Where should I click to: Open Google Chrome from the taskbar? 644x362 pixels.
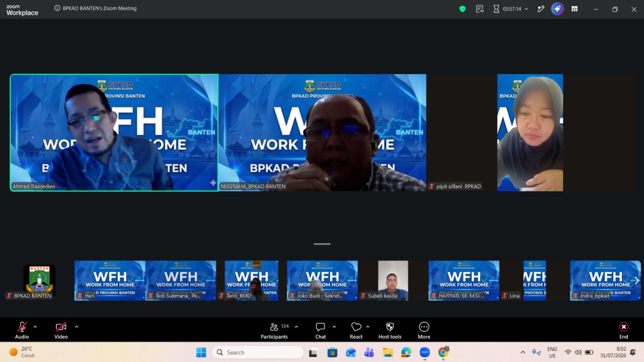pos(443,352)
